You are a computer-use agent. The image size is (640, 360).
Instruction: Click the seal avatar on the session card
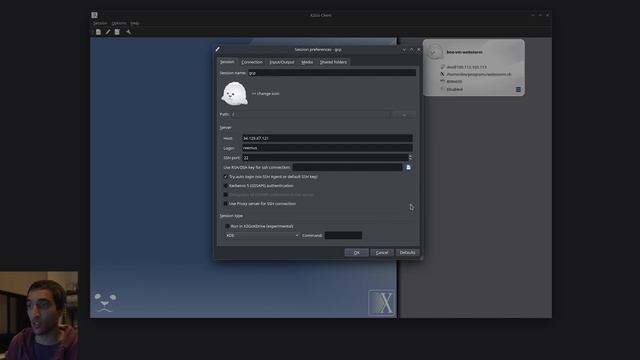tap(435, 52)
